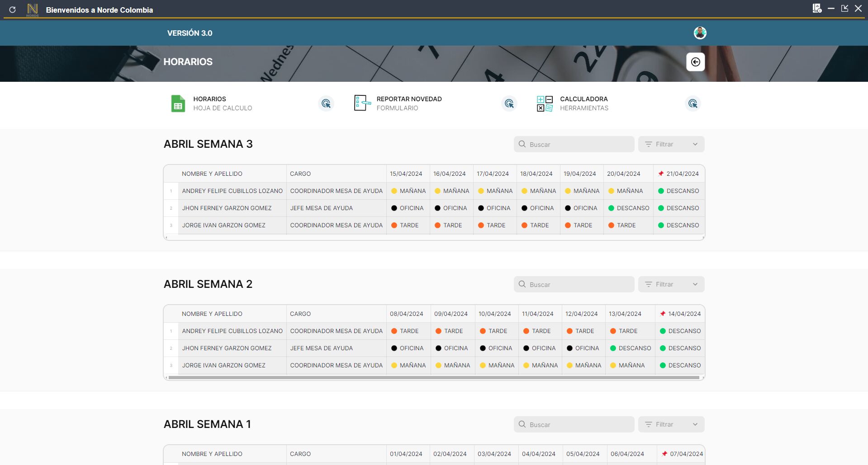Screen dimensions: 868x465
Task: Click the reload icon in the title bar
Action: pyautogui.click(x=12, y=9)
